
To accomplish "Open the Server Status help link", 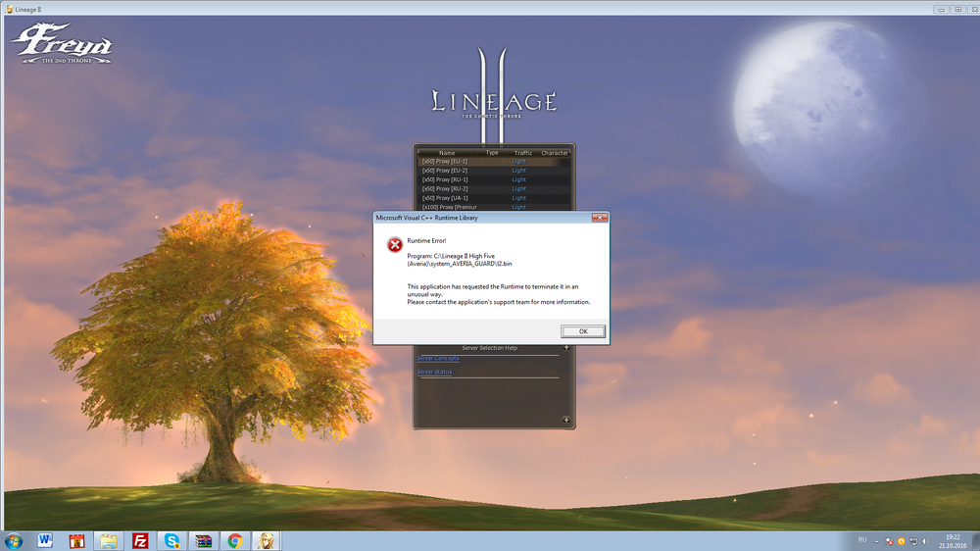I will tap(435, 373).
